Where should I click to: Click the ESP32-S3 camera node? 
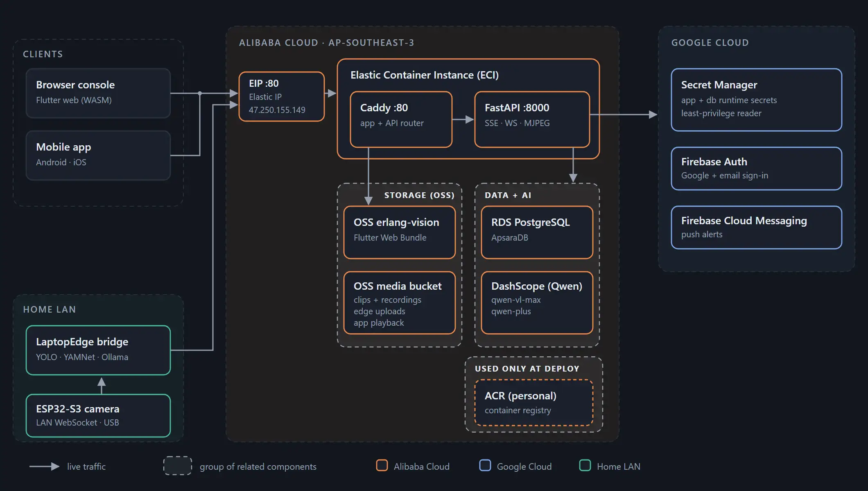(98, 416)
